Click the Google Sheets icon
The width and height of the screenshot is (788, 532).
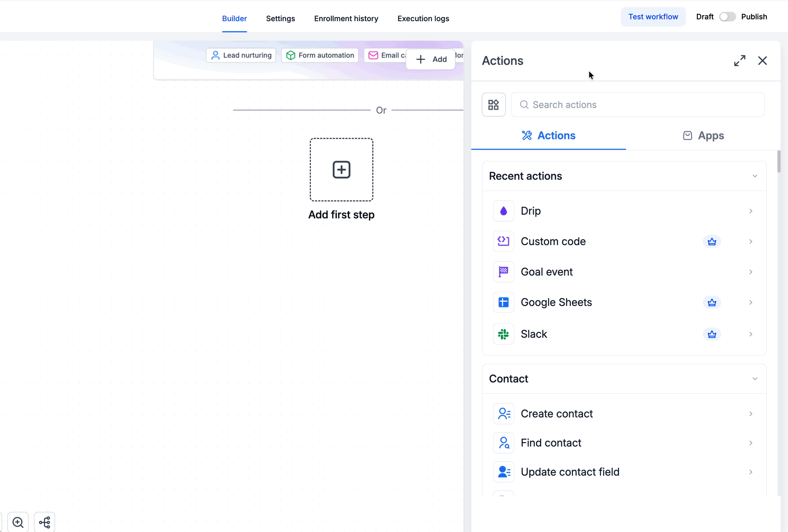[x=504, y=302]
